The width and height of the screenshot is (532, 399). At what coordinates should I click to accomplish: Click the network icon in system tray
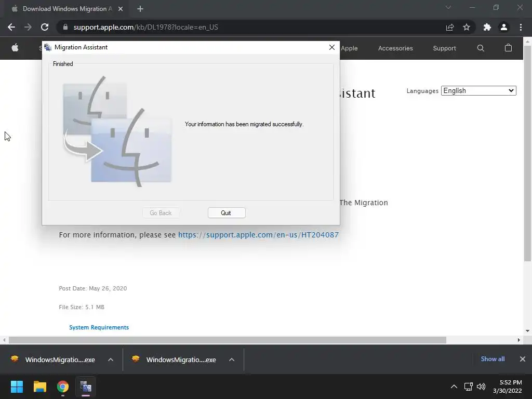469,387
